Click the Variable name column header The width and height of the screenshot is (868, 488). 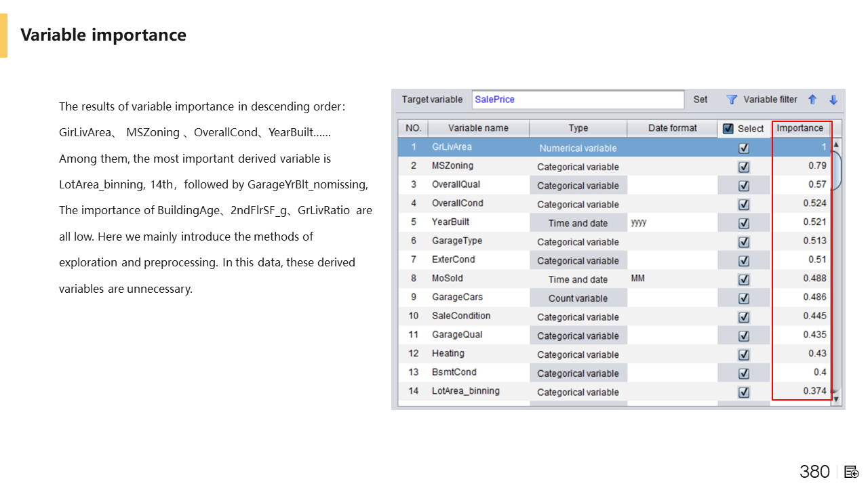pos(478,128)
